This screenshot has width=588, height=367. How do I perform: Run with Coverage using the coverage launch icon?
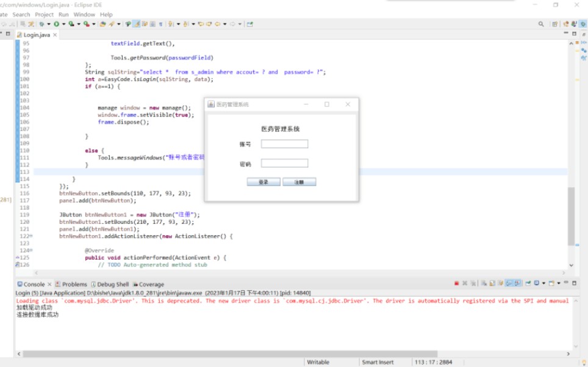(71, 24)
